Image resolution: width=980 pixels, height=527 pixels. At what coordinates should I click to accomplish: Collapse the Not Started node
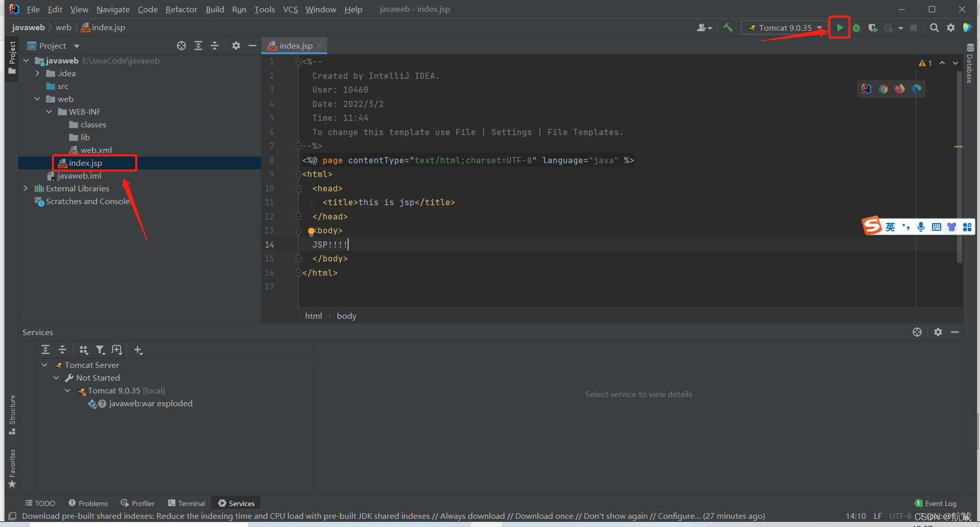[x=56, y=378]
